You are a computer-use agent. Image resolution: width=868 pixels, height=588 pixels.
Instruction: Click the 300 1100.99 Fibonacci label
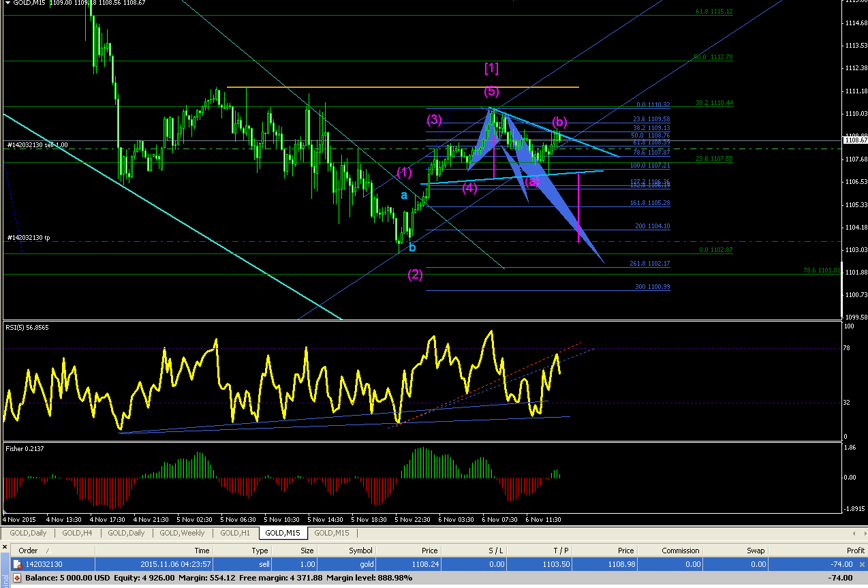(x=652, y=287)
